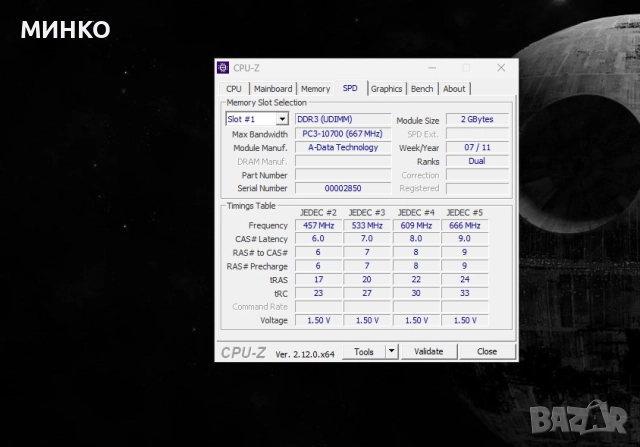
Task: Click the JEDEC #5 frequency 666 MHz cell
Action: click(466, 226)
